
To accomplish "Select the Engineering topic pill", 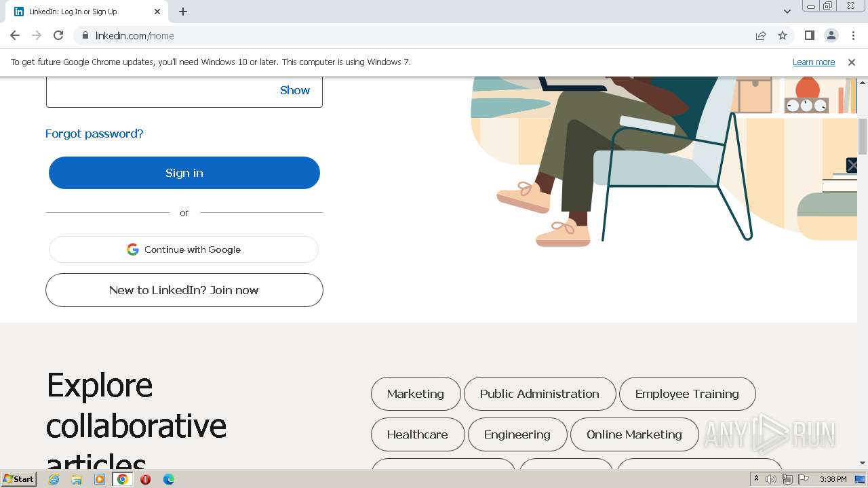I will (x=517, y=434).
